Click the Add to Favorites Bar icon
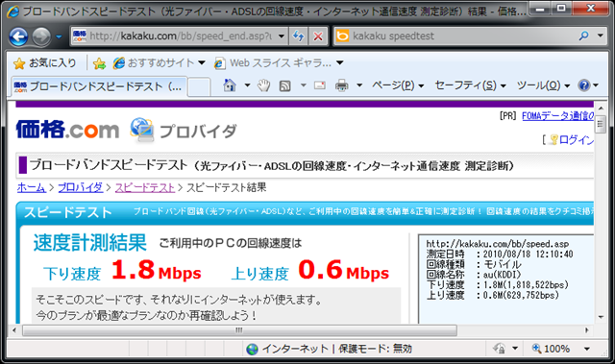The width and height of the screenshot is (615, 364). 99,63
